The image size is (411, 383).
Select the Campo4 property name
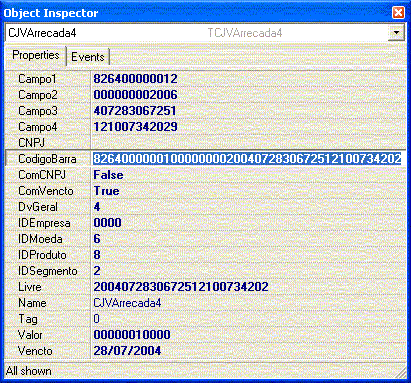point(38,127)
